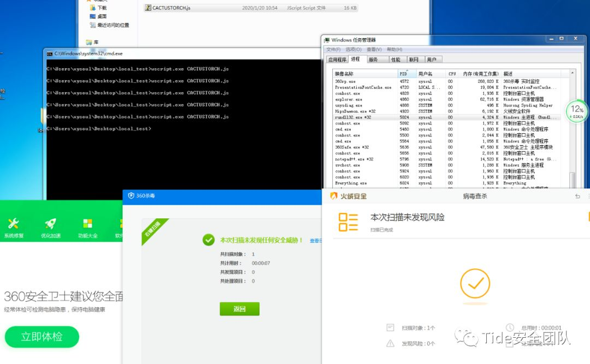Click the 总用时 clock icon in 火绒安全

(510, 327)
